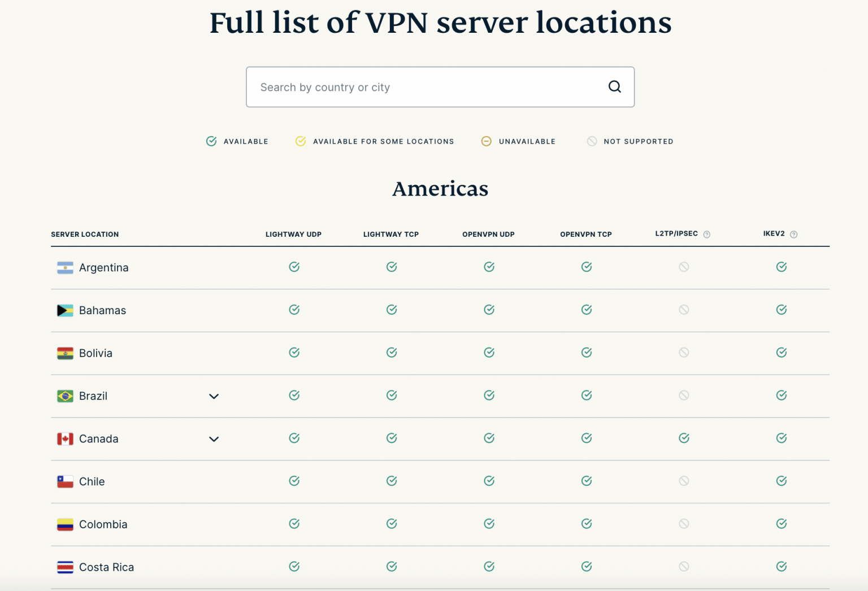Select the Costa Rica row
The height and width of the screenshot is (591, 868).
click(107, 567)
